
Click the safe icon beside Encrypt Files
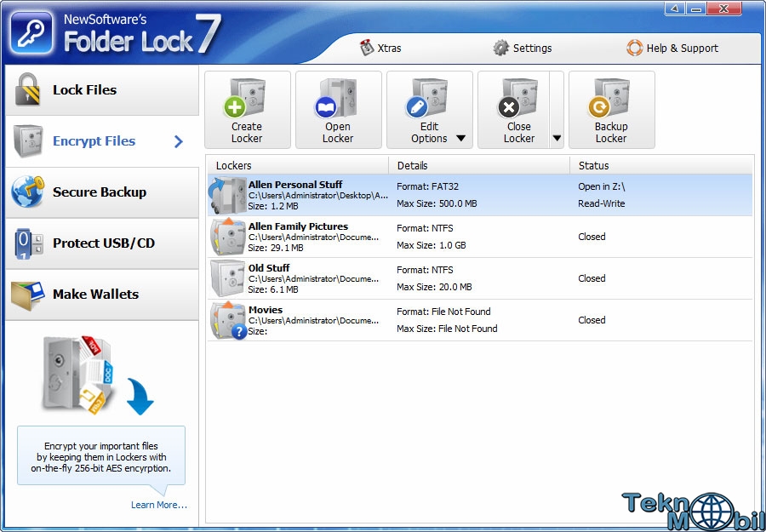click(28, 140)
